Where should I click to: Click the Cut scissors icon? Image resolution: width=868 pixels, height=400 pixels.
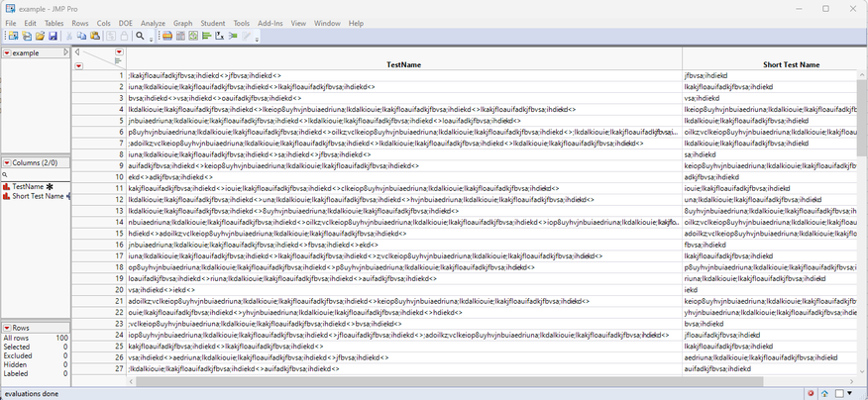tap(69, 36)
